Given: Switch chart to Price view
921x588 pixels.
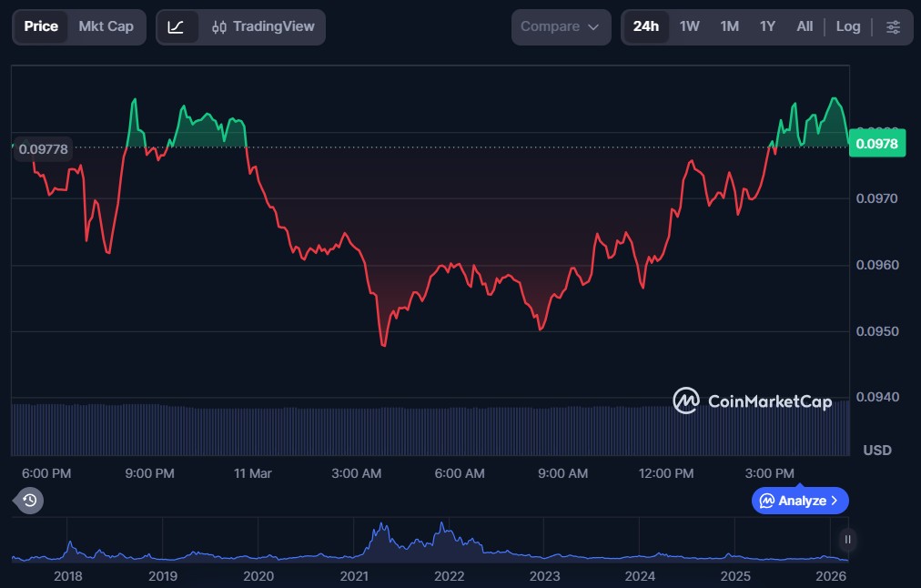Looking at the screenshot, I should 41,26.
